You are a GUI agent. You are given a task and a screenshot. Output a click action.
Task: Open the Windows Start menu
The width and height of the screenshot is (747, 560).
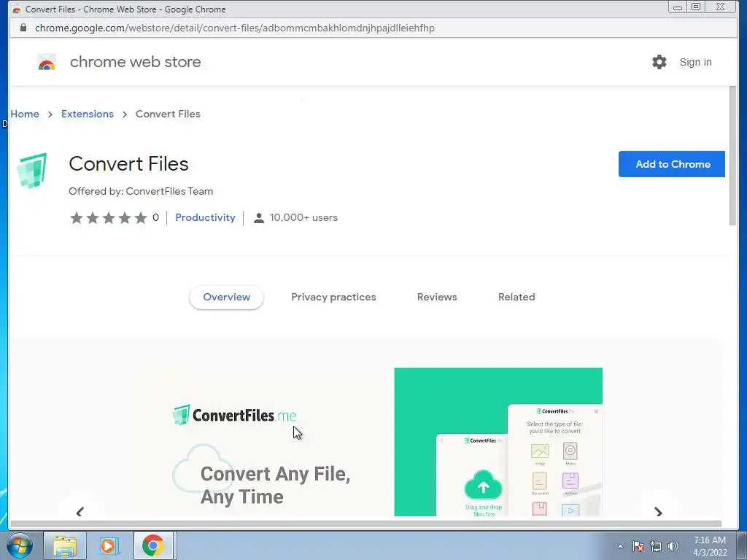pyautogui.click(x=20, y=545)
